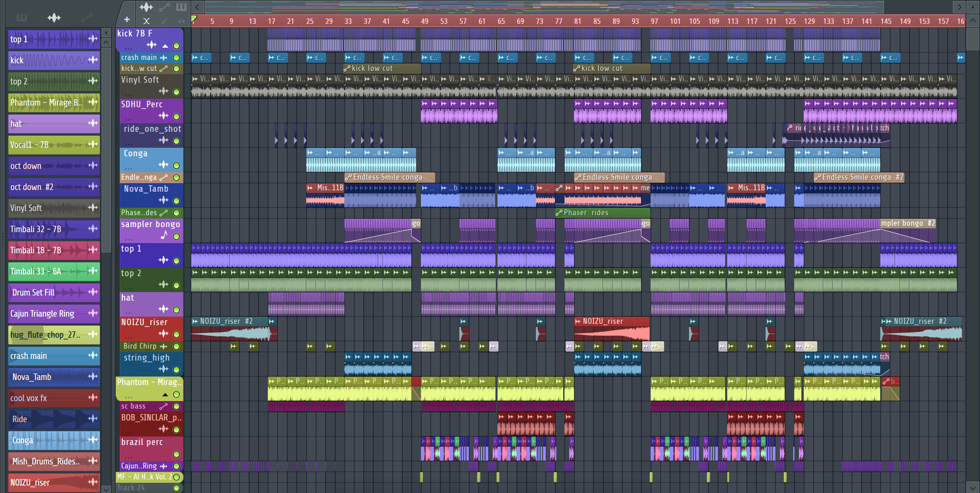Click automation icon on sc bass track

(x=164, y=407)
